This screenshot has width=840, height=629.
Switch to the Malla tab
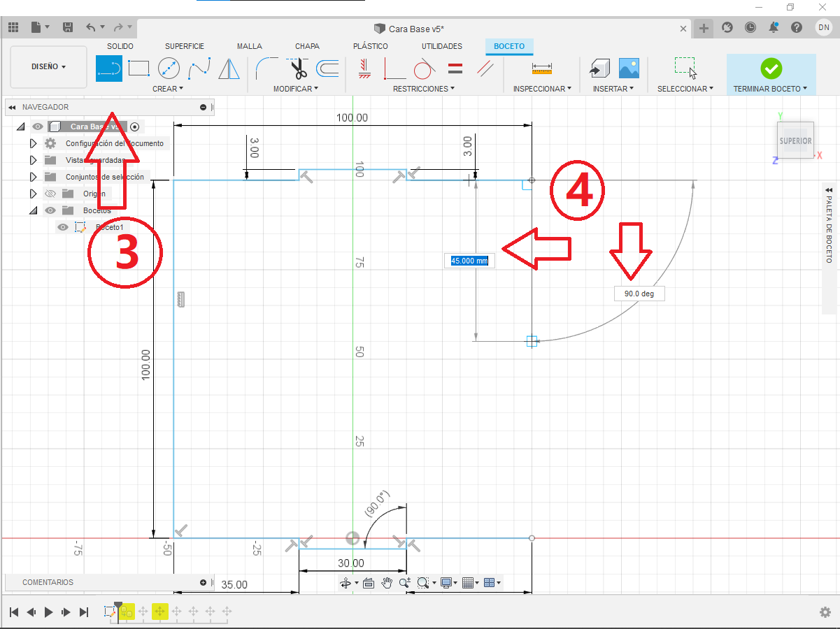coord(250,46)
